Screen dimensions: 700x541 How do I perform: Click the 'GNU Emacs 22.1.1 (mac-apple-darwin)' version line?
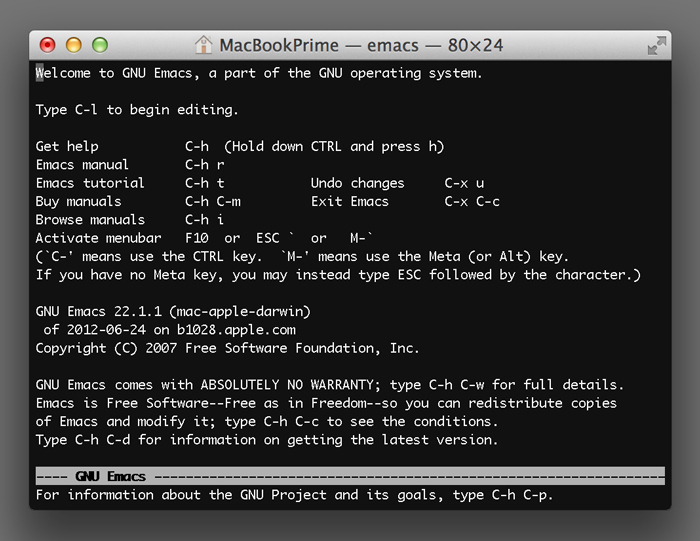(x=173, y=311)
